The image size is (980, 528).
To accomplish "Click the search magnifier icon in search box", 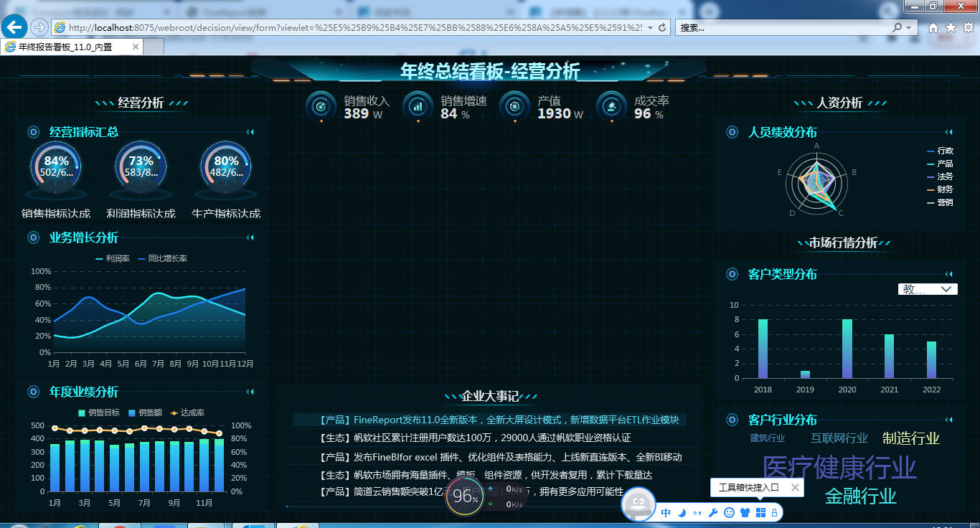I will (x=897, y=27).
